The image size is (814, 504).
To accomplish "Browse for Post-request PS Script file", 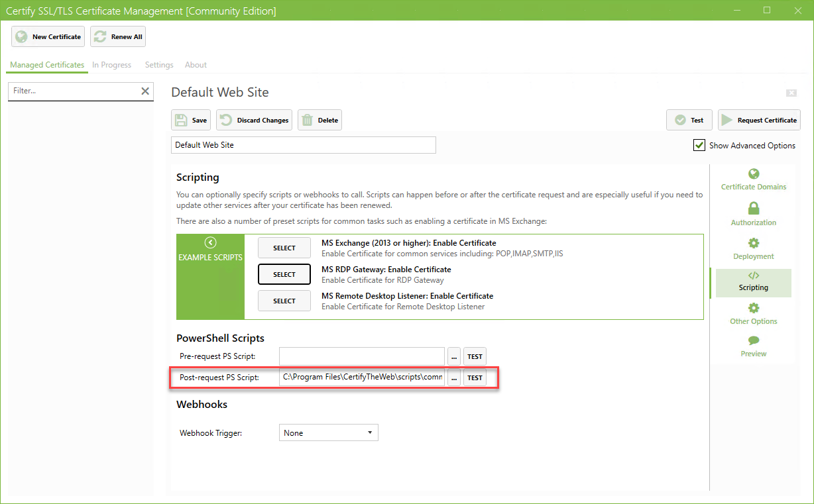I will 454,378.
